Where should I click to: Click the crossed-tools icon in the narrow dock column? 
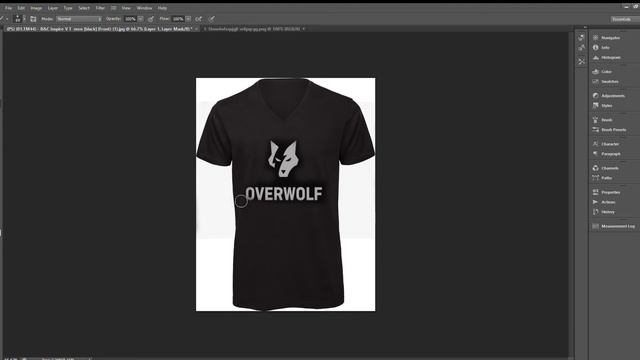pos(582,61)
